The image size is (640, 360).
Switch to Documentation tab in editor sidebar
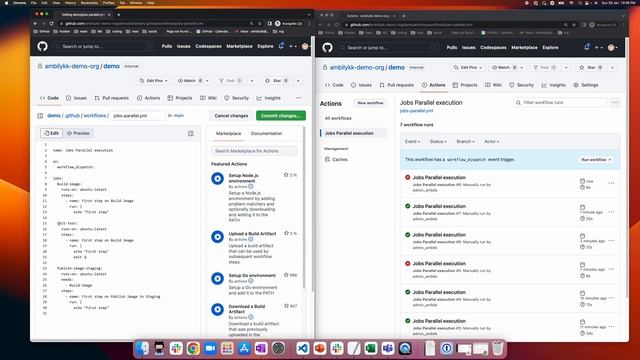click(266, 133)
